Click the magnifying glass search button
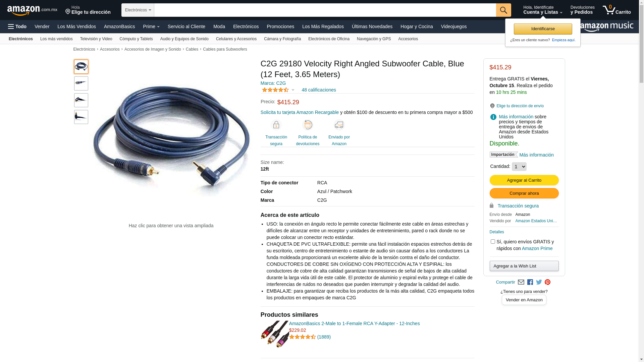Viewport: 644px width, 362px height. click(x=503, y=10)
